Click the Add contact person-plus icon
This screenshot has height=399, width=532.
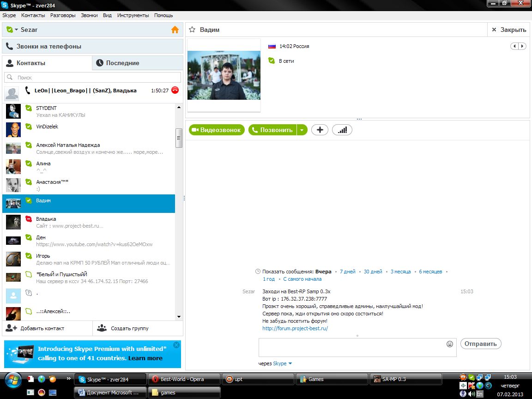[11, 328]
